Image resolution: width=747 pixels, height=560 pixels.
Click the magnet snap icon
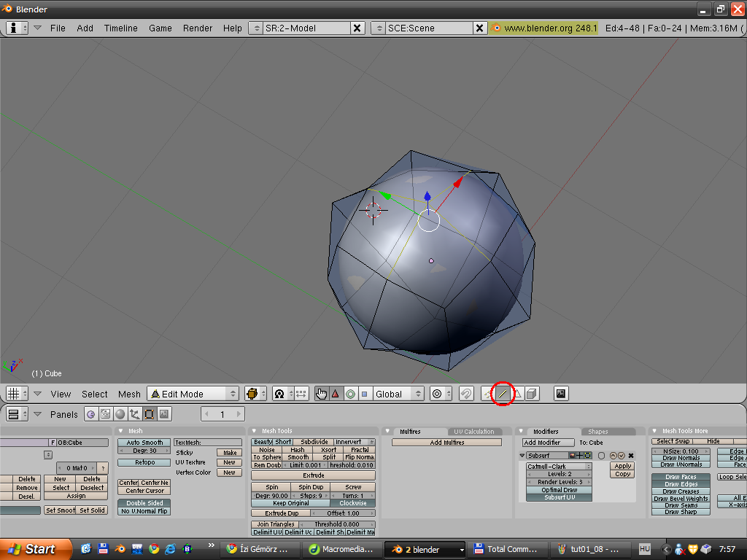click(465, 394)
